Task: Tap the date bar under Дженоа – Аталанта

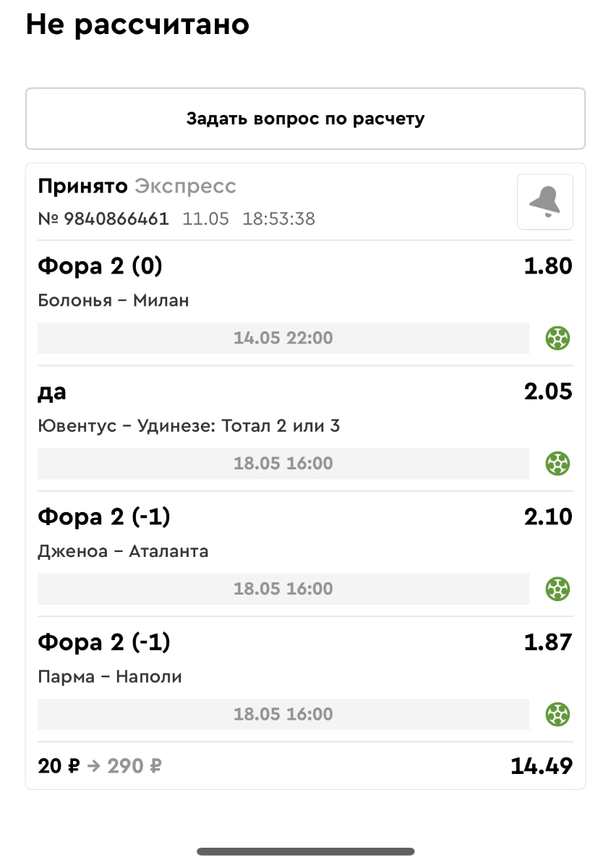Action: tap(283, 589)
